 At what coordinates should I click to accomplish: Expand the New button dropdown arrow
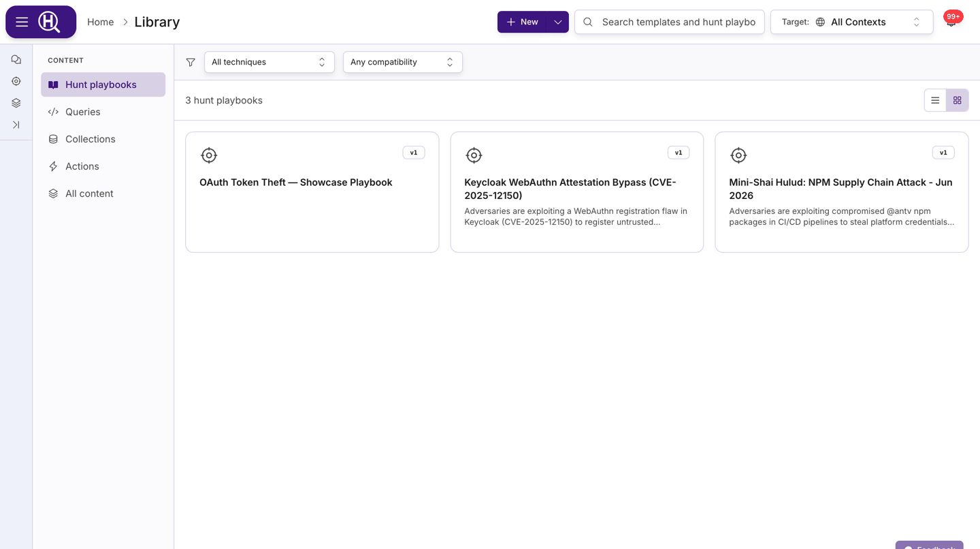(558, 22)
